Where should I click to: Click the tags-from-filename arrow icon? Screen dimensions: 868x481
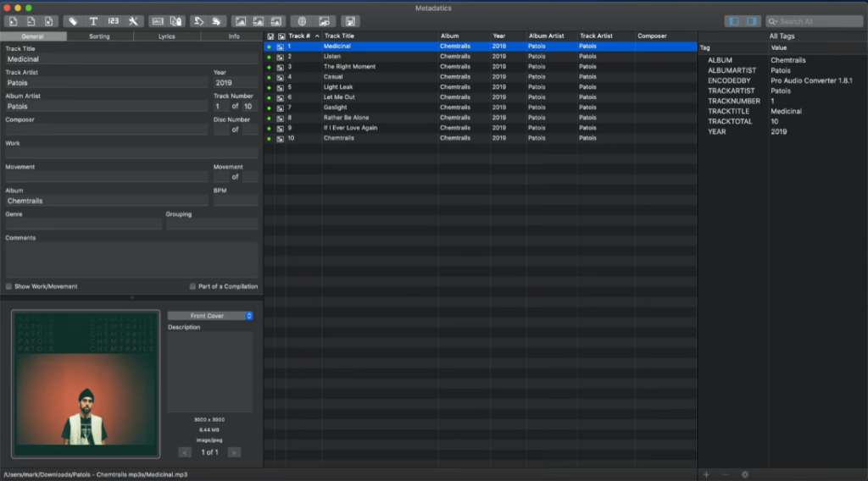[x=198, y=21]
